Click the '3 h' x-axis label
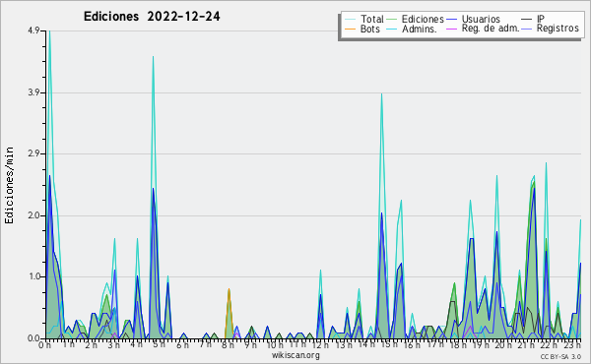591x364 pixels. [113, 344]
